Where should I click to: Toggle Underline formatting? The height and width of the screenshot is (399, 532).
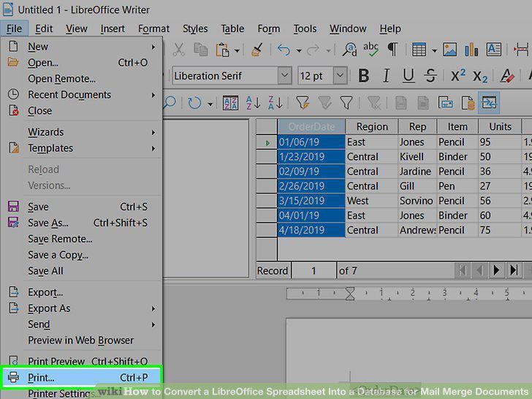point(408,76)
